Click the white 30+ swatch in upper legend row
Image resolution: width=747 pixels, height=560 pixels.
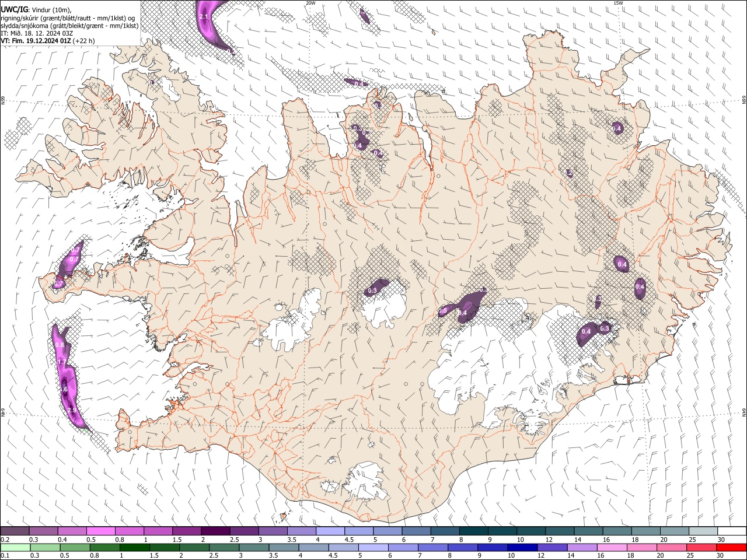click(731, 531)
